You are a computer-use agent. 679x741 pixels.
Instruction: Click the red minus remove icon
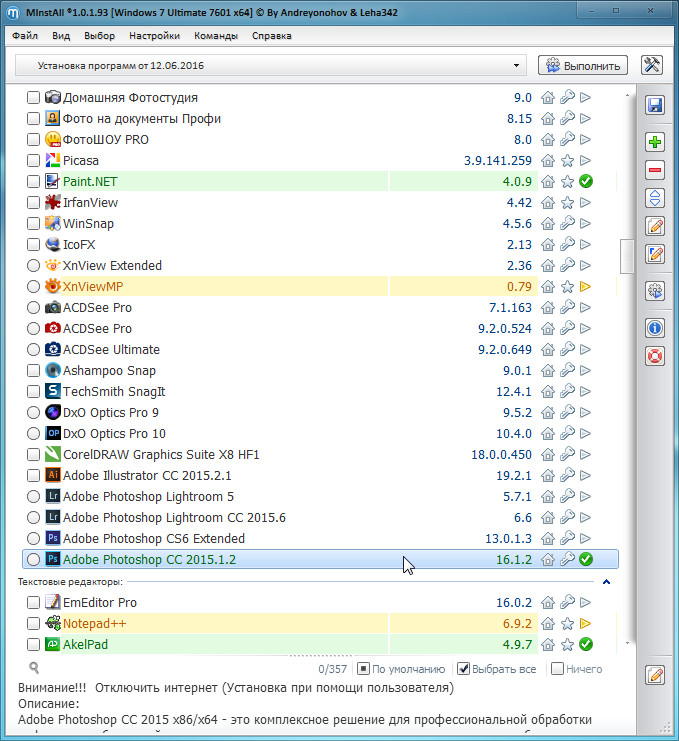click(x=654, y=170)
